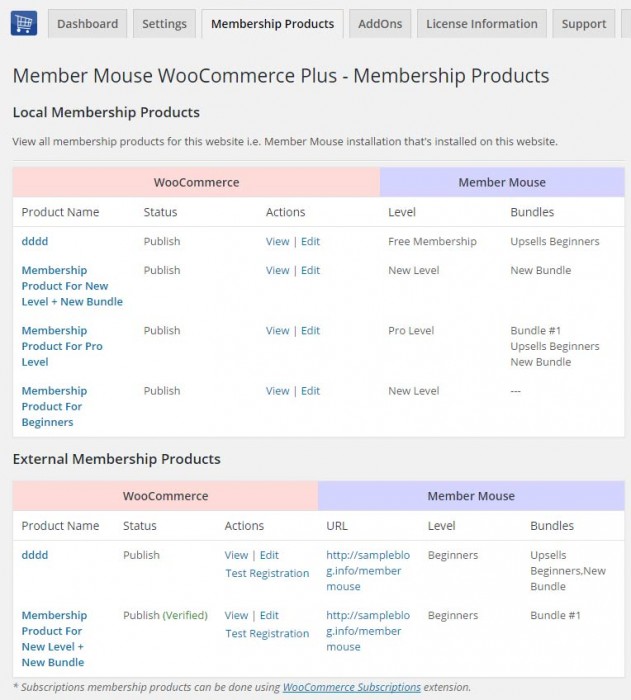Open the Dashboard tab

coord(87,24)
